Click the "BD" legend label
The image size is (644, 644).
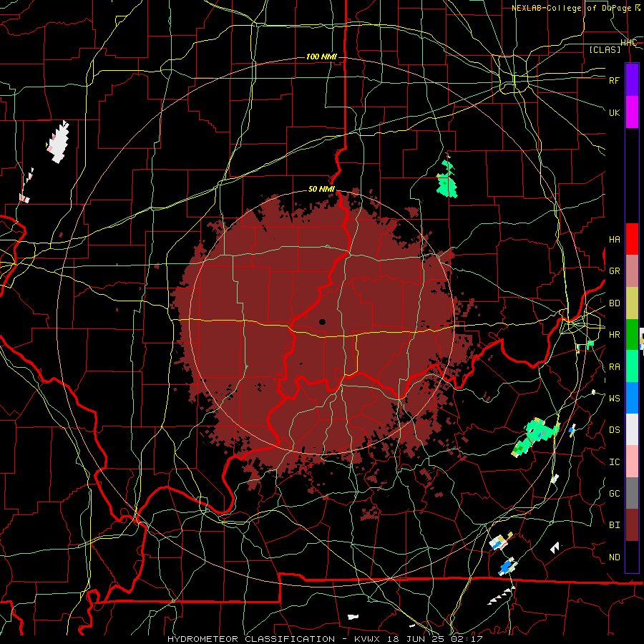pos(614,303)
